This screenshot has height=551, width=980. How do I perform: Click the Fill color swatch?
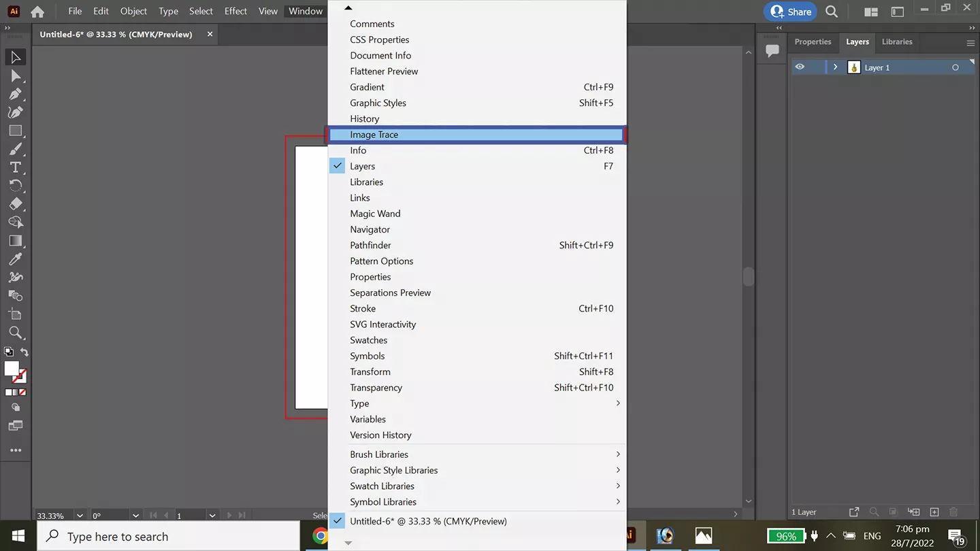pyautogui.click(x=12, y=369)
